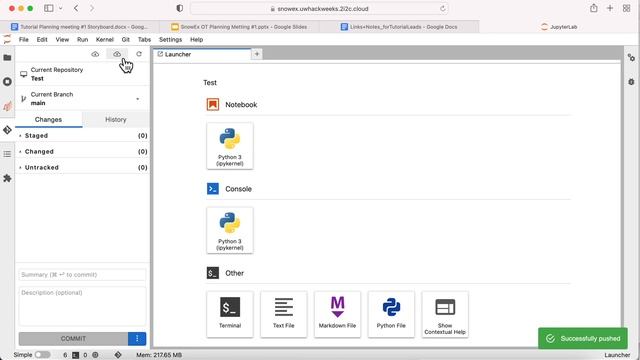Open the property inspector on right sidebar

coord(631,58)
